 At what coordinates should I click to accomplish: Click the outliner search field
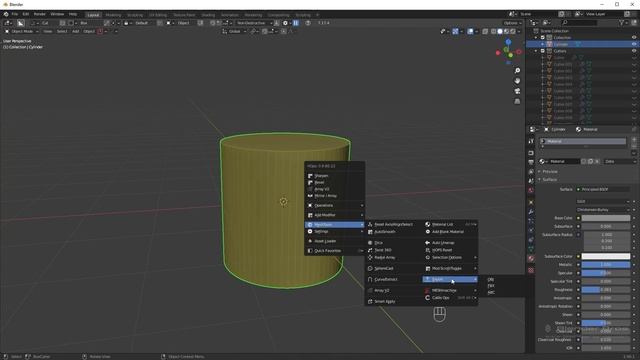(579, 23)
